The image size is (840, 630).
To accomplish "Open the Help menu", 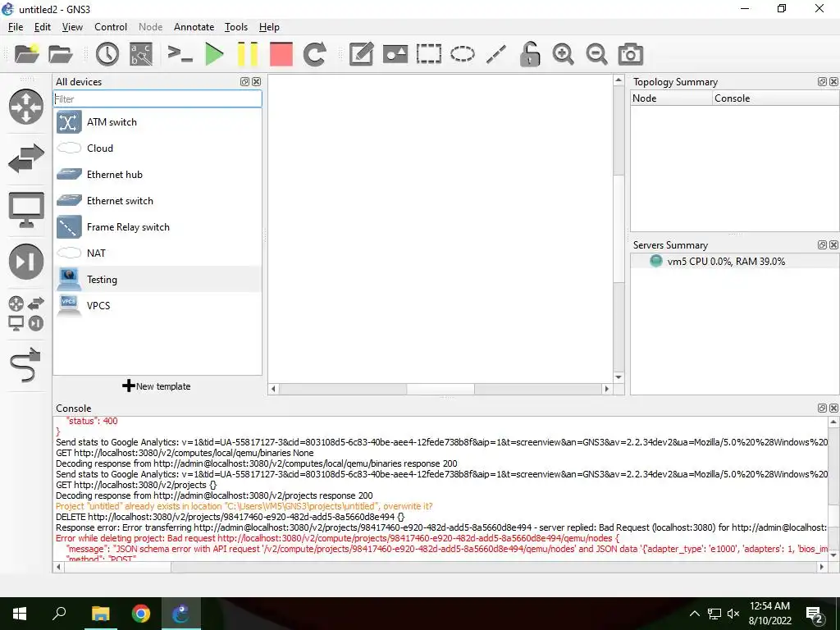I will (x=269, y=27).
